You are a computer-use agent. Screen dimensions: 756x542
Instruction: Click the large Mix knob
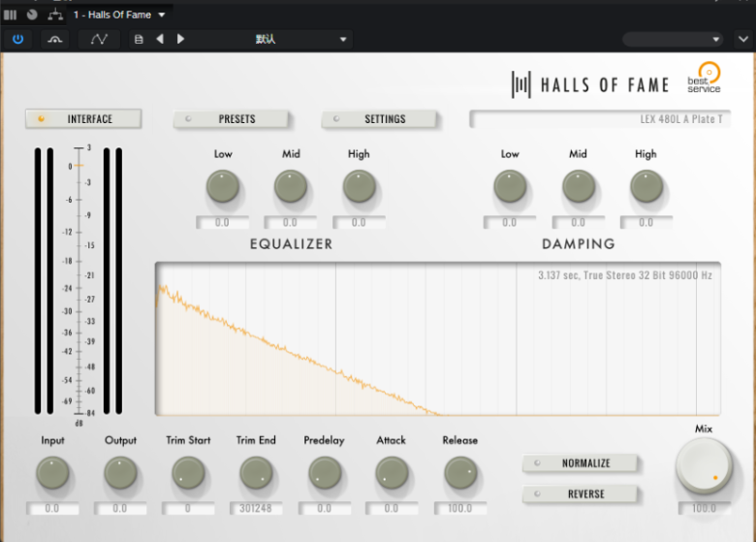pos(704,465)
